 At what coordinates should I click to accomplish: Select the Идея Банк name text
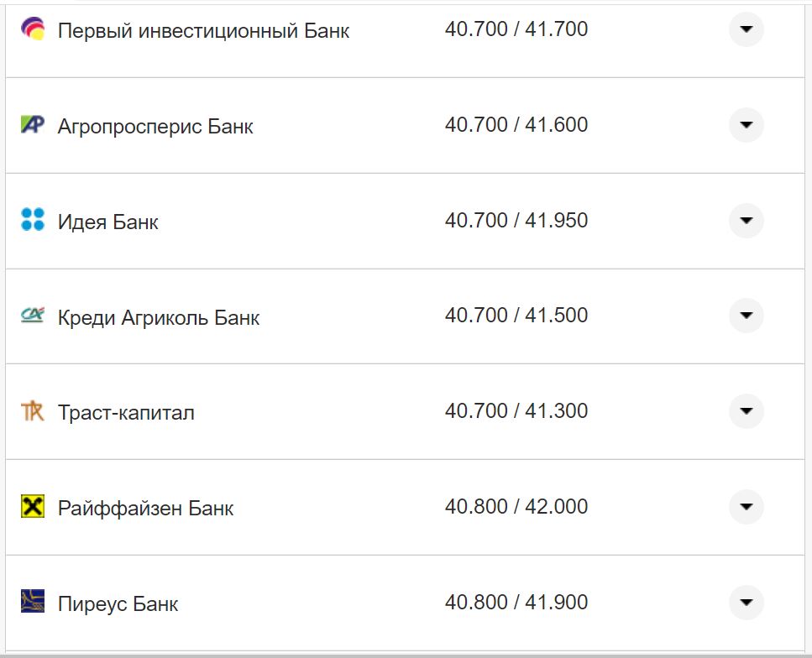[x=107, y=221]
